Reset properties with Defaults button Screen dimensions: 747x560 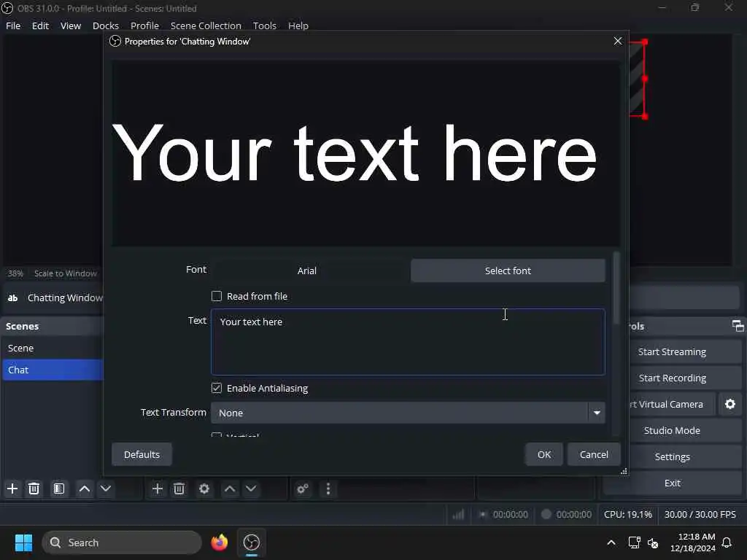click(x=142, y=454)
